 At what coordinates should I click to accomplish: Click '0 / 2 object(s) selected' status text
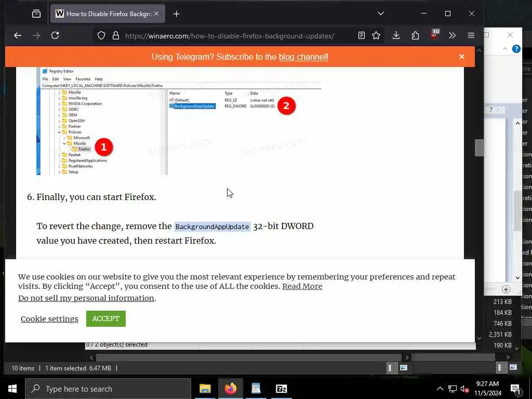(x=117, y=345)
